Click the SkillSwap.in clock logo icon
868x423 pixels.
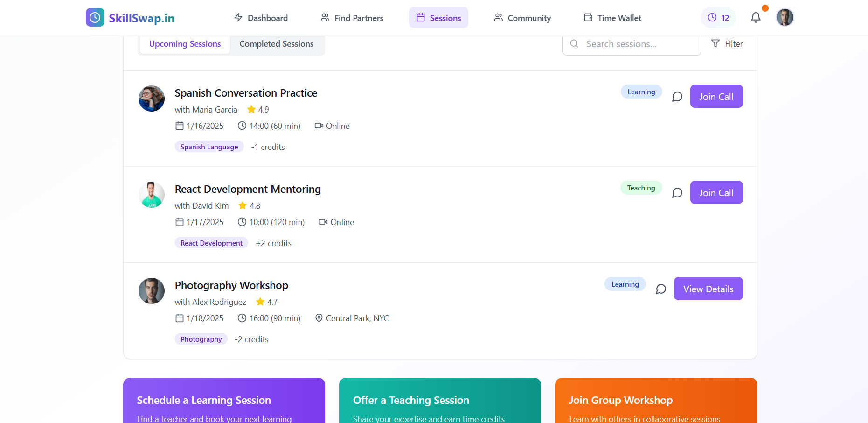click(x=95, y=17)
